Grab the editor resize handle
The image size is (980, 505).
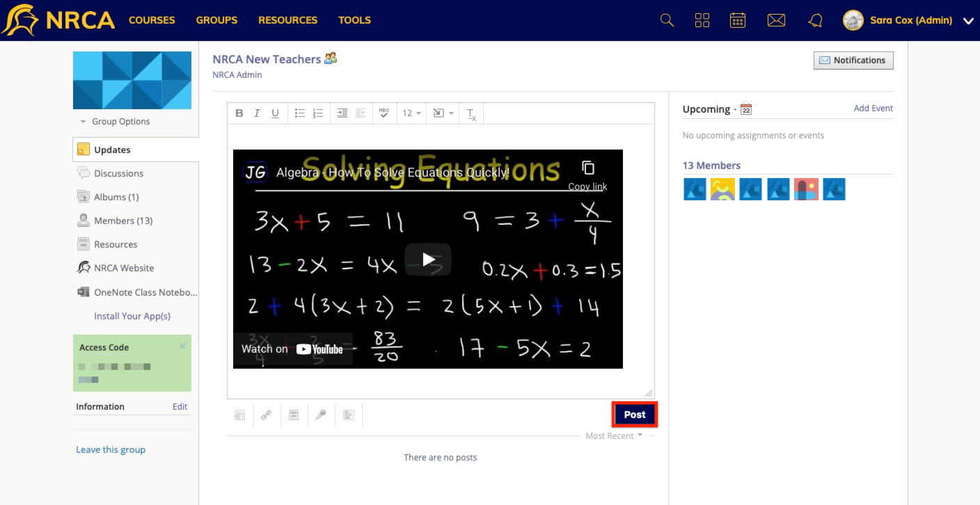(649, 393)
